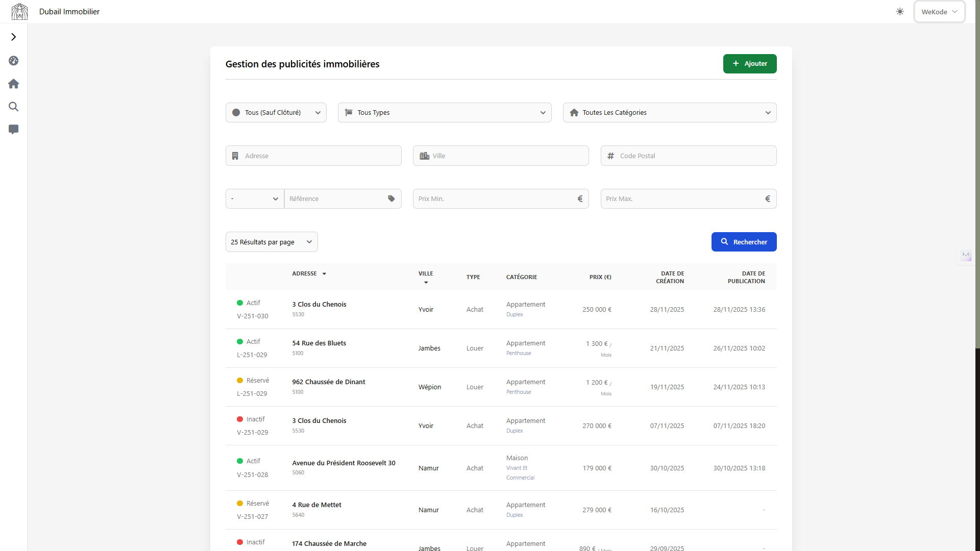The image size is (980, 551).
Task: Open the 25 Résultats par page dropdown
Action: click(x=271, y=242)
